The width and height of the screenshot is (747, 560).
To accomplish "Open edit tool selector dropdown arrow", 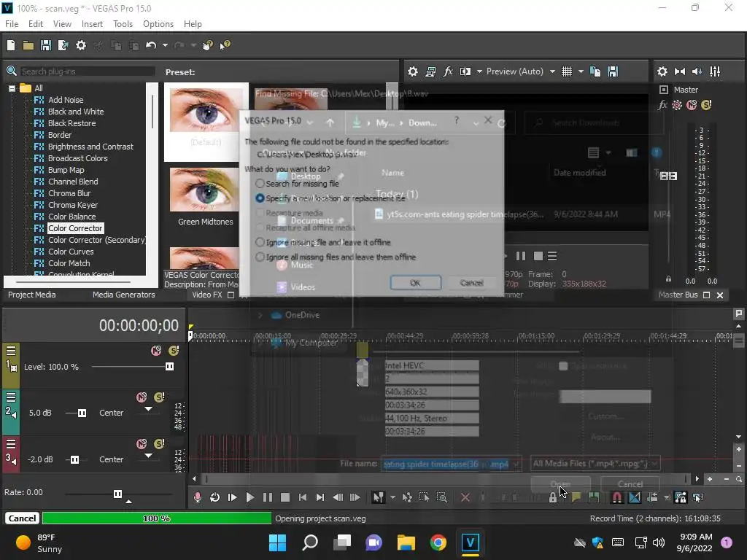I will pos(392,497).
